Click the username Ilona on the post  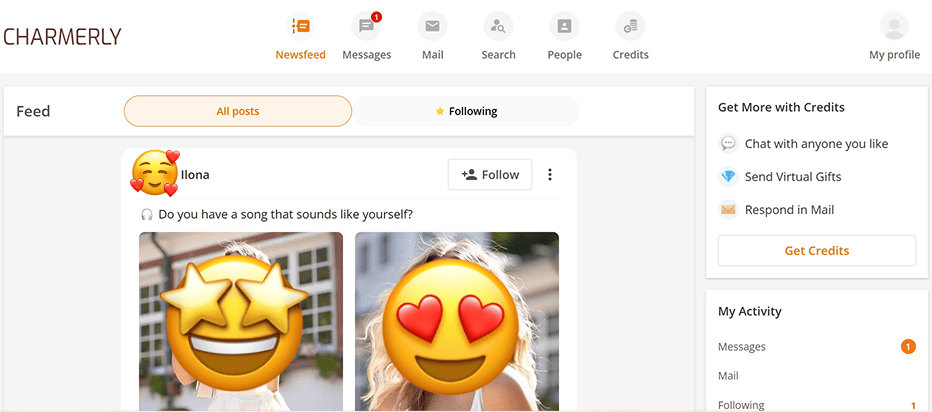tap(195, 175)
